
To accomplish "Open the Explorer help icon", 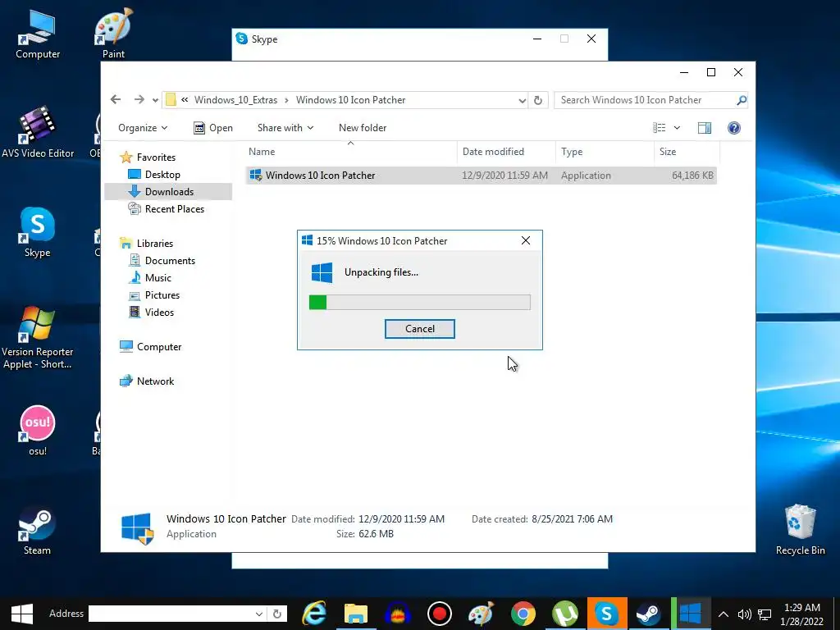I will [x=734, y=127].
